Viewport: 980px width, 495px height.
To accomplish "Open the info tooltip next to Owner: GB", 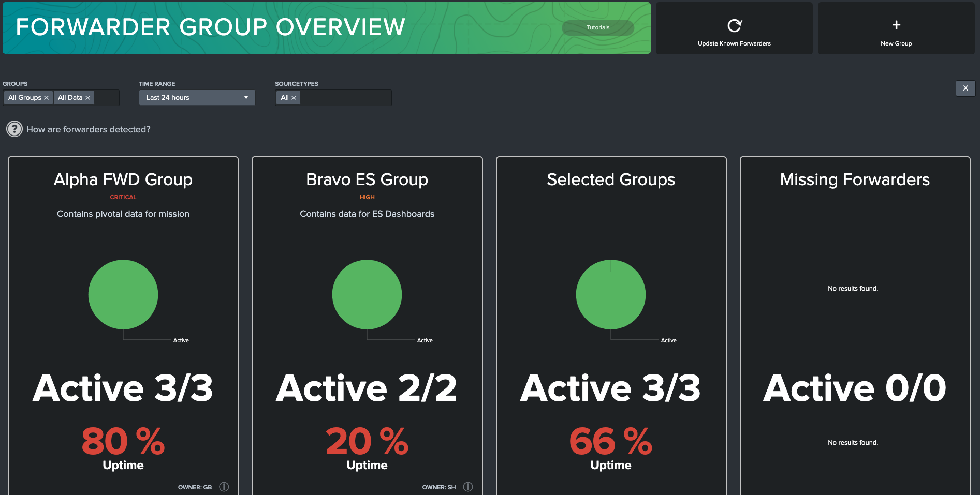I will 224,486.
